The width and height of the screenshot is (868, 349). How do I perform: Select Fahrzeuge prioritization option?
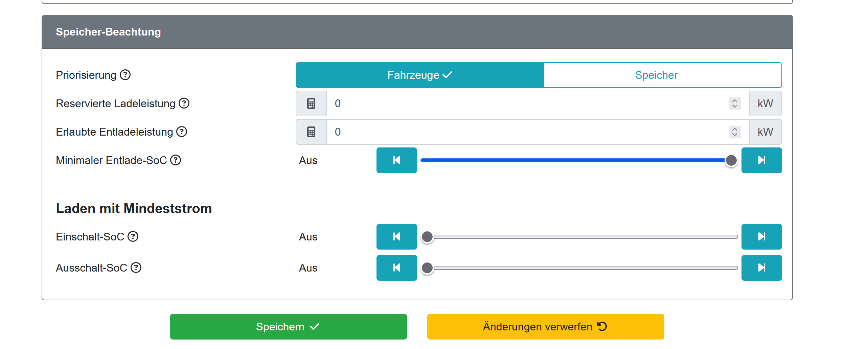(x=419, y=75)
